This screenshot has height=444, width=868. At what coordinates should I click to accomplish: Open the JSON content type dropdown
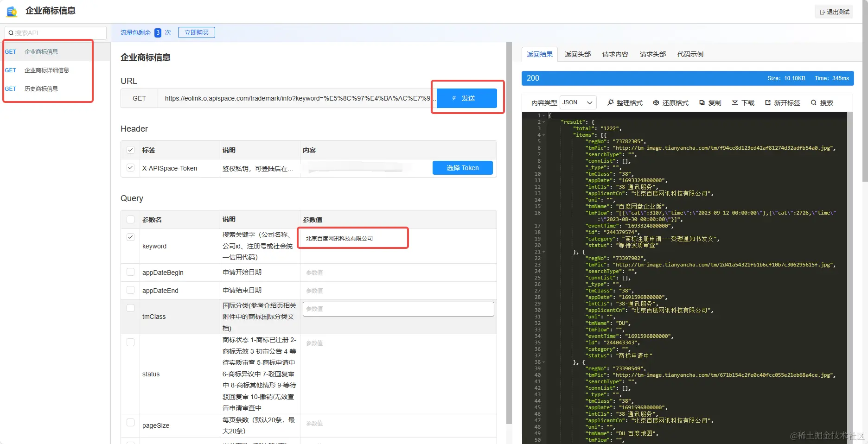pos(578,102)
